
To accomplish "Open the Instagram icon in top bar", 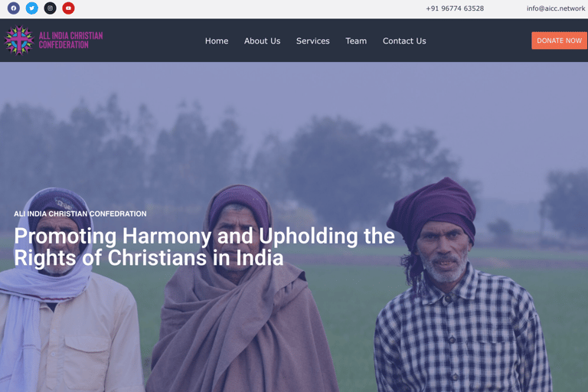I will pos(50,8).
